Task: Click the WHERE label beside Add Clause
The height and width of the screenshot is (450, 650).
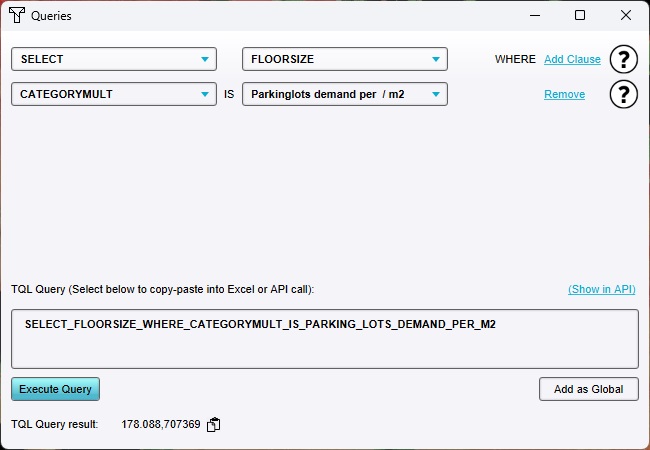Action: [x=515, y=59]
